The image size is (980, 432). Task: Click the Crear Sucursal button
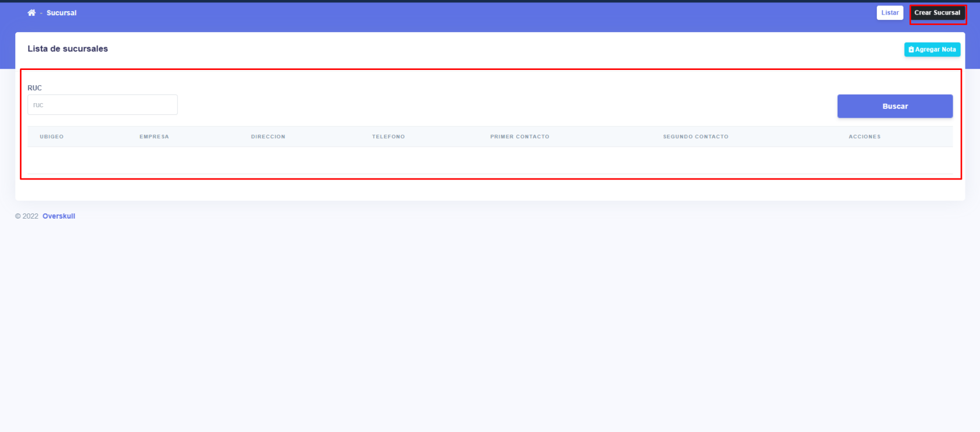click(x=937, y=13)
